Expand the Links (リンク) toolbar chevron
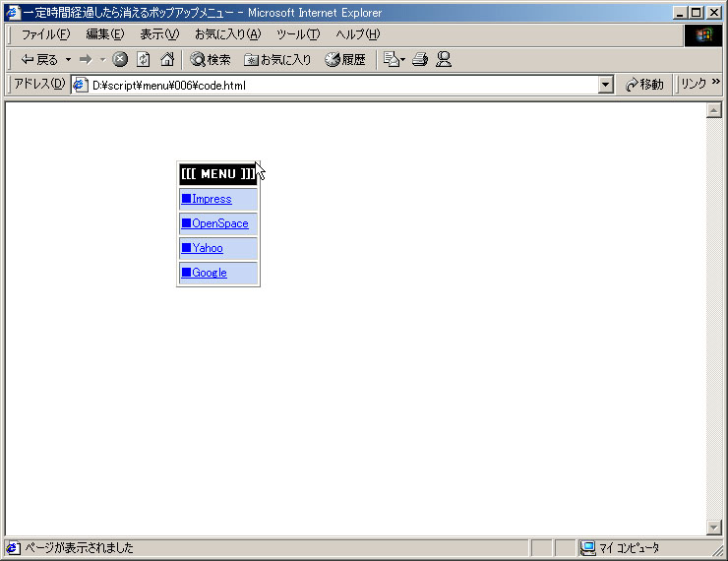Viewport: 728px width, 561px height. pyautogui.click(x=716, y=85)
